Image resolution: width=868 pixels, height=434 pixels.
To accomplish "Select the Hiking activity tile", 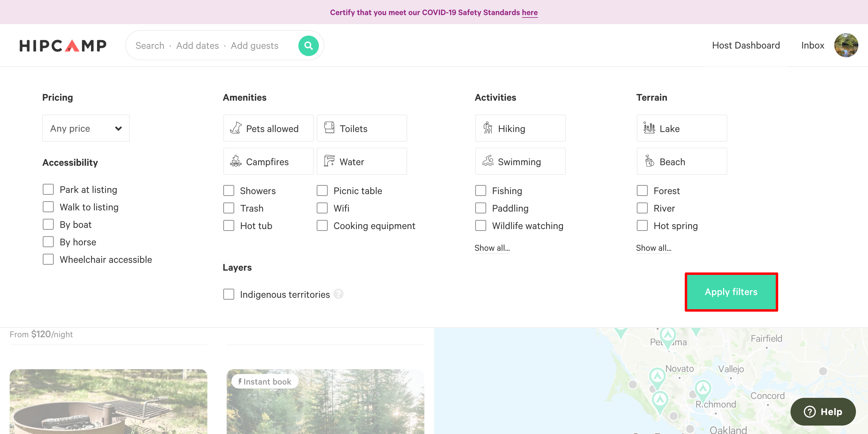I will click(x=520, y=128).
